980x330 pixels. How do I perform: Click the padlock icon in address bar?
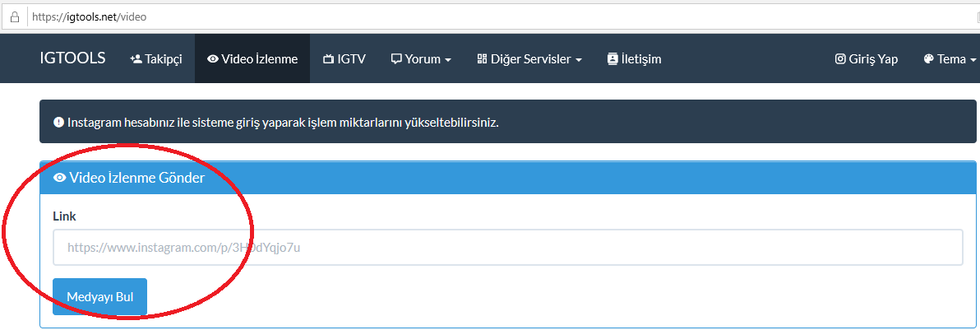tap(14, 17)
